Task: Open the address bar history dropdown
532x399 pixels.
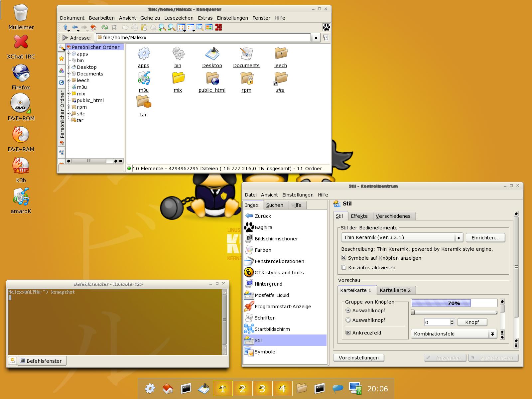Action: coord(316,38)
